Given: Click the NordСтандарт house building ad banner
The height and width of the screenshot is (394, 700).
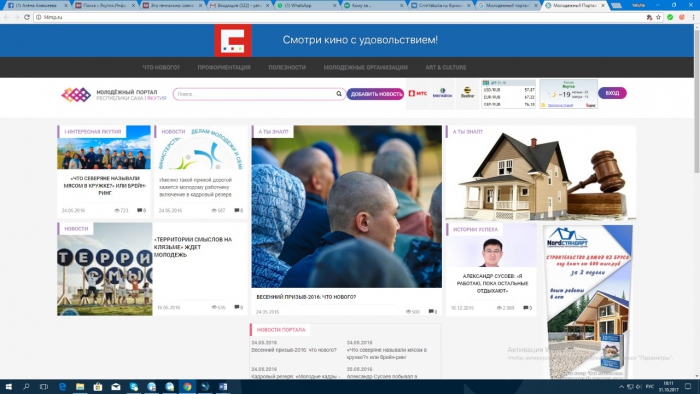Looking at the screenshot, I should tap(589, 302).
